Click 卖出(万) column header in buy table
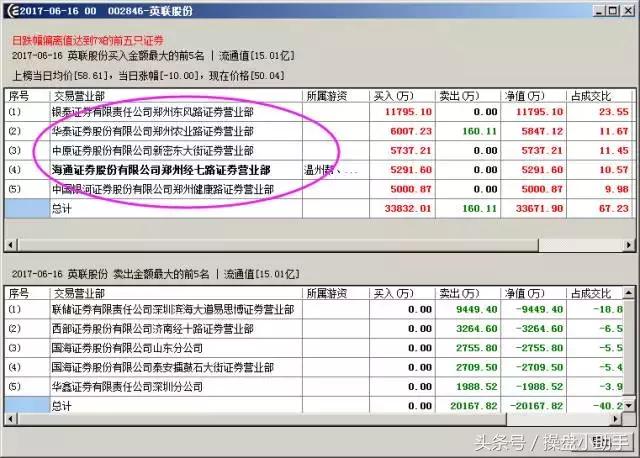The height and width of the screenshot is (458, 640). [468, 96]
